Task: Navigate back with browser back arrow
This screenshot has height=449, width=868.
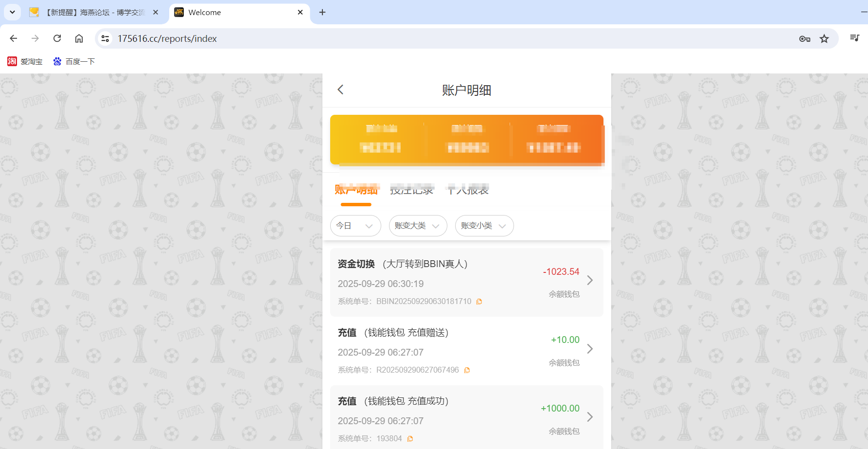Action: click(13, 38)
